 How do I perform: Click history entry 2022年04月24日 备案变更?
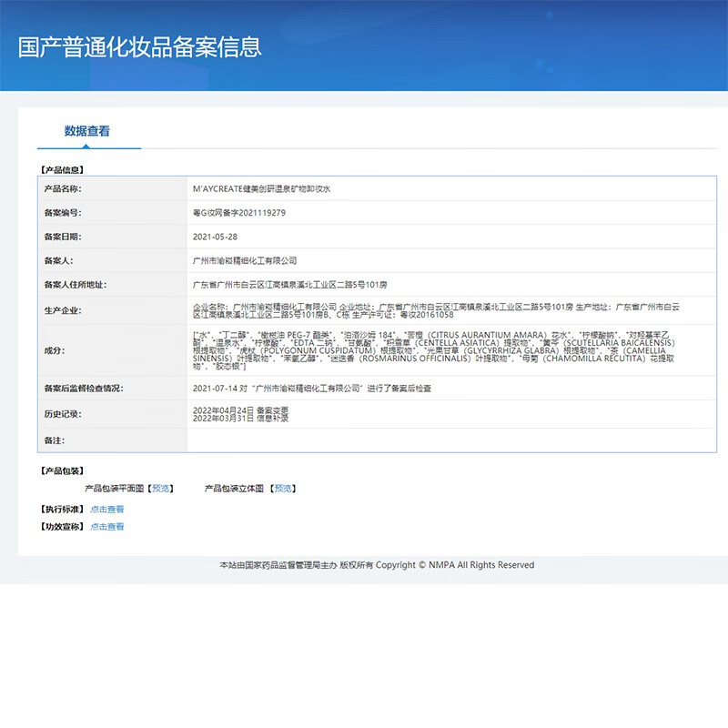pos(240,410)
